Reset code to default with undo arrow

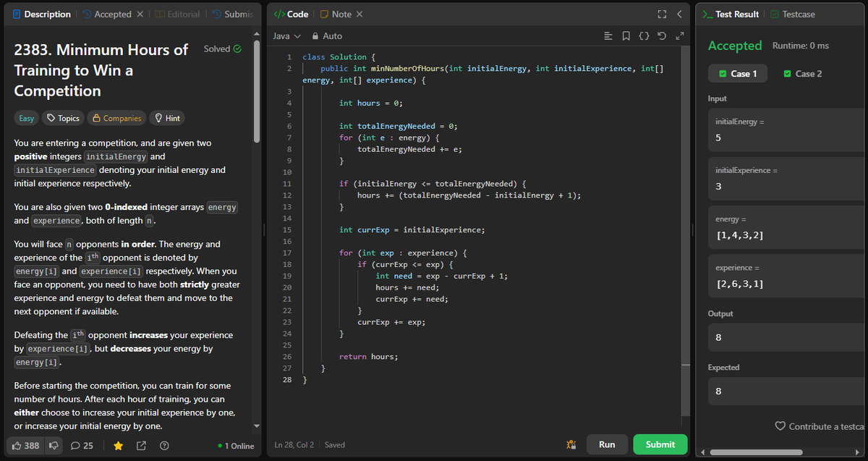coord(662,35)
